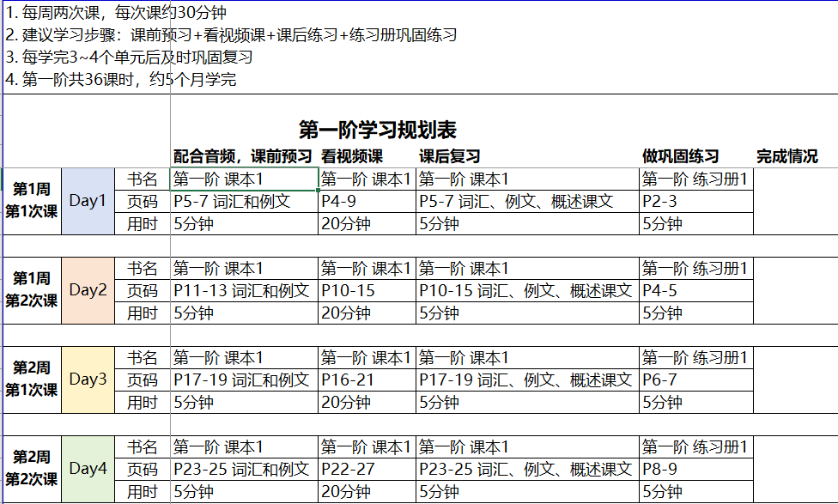Click note 4 about 第一阶共36课时
The width and height of the screenshot is (838, 504).
[x=121, y=80]
